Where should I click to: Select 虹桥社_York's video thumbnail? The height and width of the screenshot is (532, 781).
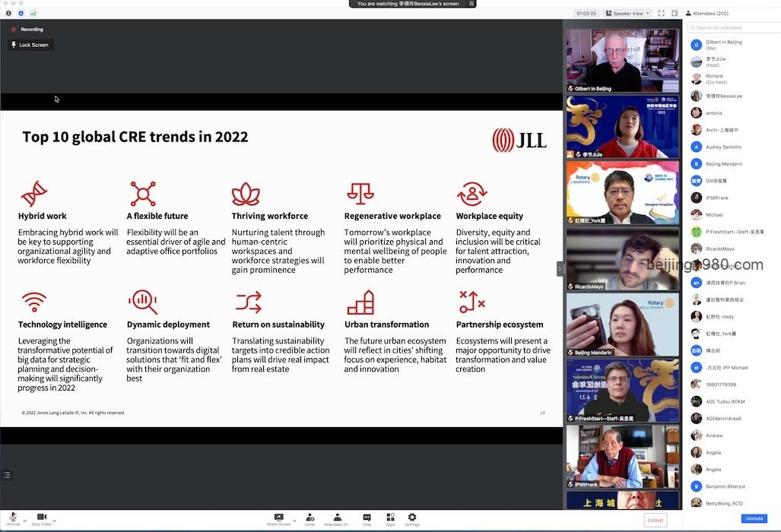(623, 192)
